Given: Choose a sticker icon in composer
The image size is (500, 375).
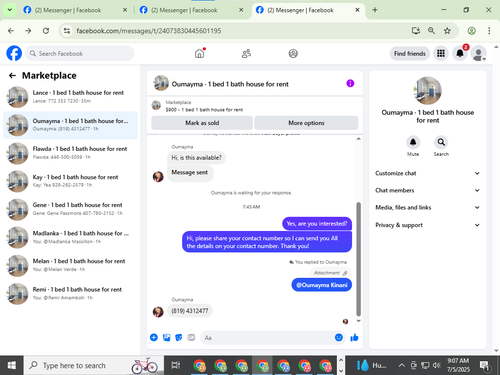Looking at the screenshot, I should [x=179, y=337].
